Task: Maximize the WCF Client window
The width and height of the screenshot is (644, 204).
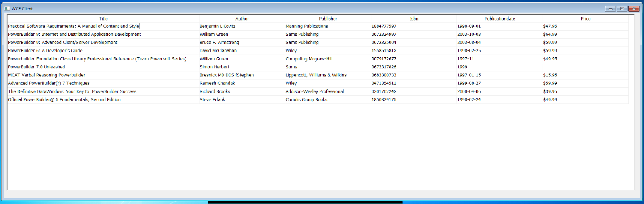Action: (x=622, y=8)
